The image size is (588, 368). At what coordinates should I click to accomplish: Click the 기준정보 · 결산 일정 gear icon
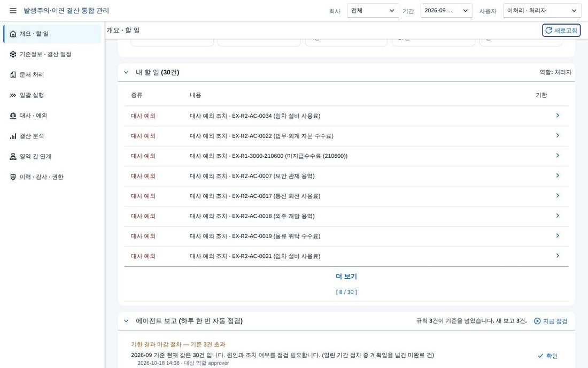[13, 55]
